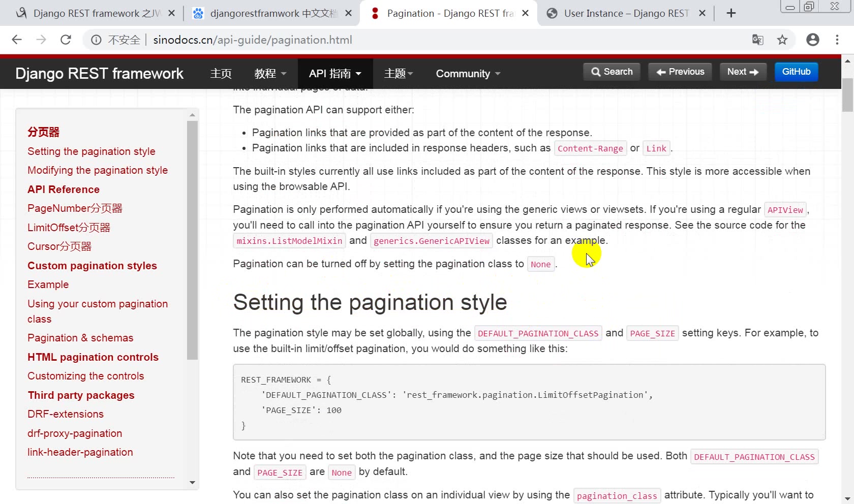Go back to the previous page in browser

coord(17,40)
